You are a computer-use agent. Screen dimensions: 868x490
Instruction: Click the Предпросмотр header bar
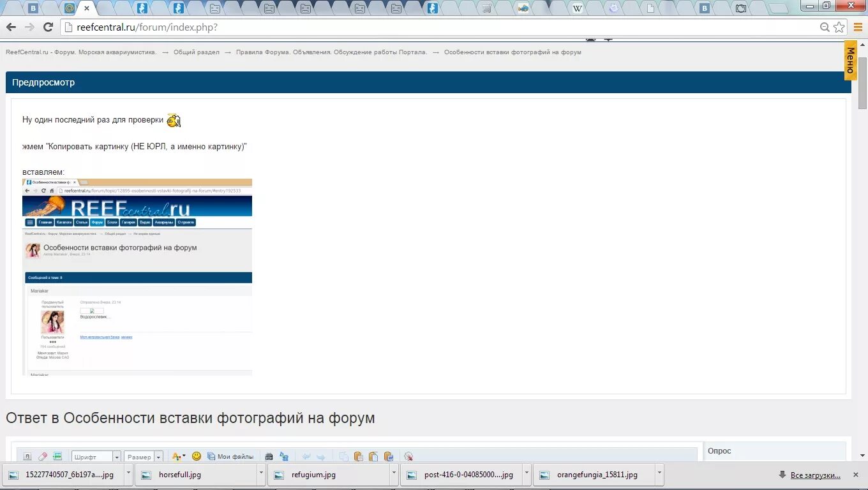tap(428, 82)
